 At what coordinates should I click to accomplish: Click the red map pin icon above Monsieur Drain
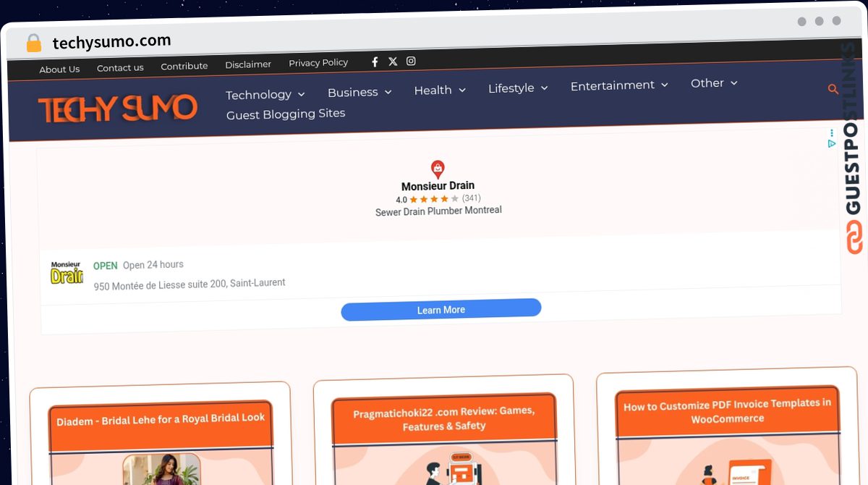(438, 170)
